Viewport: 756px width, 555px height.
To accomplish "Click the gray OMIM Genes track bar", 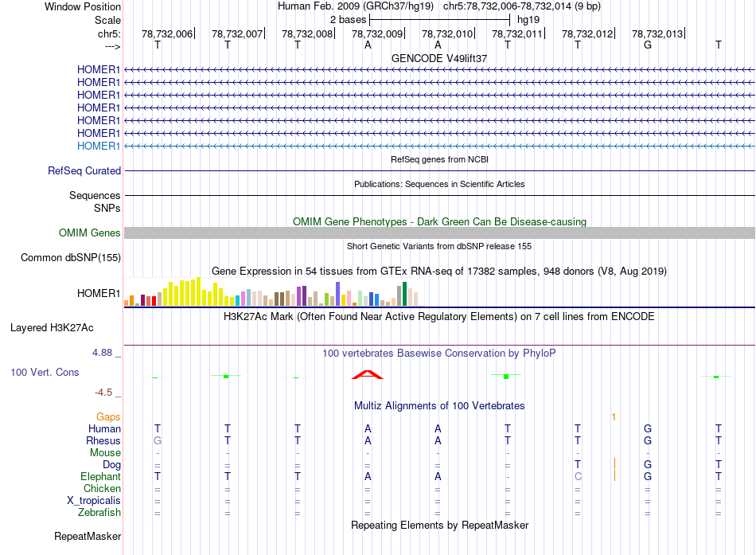I will [439, 233].
